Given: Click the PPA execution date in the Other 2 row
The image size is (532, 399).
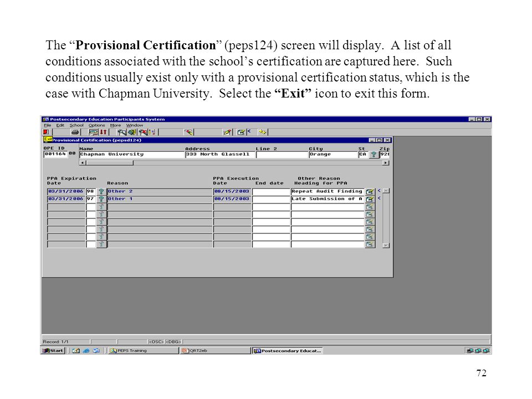Looking at the screenshot, I should (x=232, y=192).
